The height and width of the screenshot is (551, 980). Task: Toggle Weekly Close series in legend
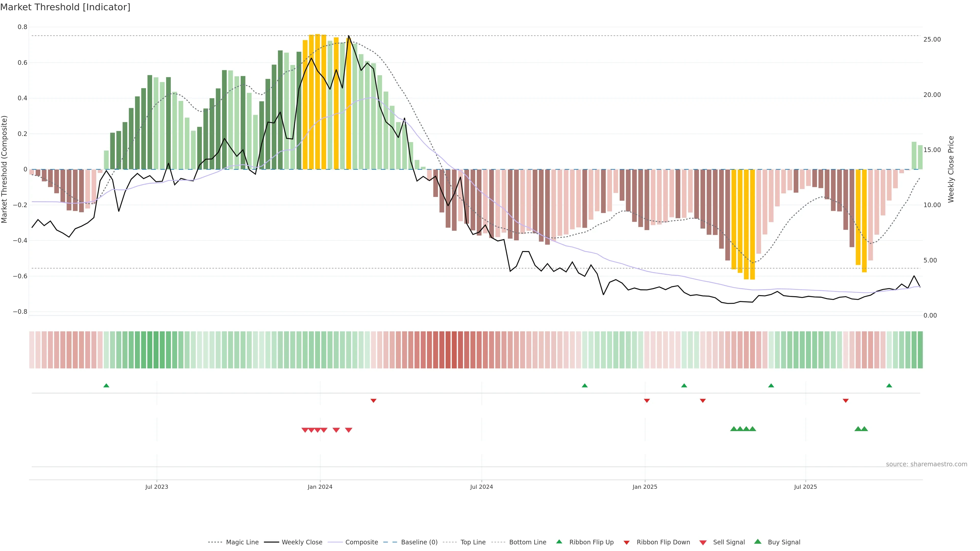(302, 542)
